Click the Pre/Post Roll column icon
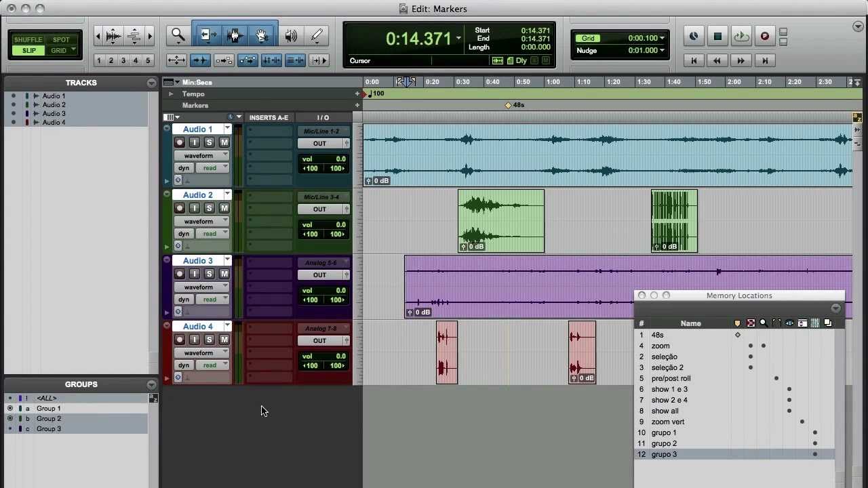Viewport: 868px width, 488px height. 776,323
